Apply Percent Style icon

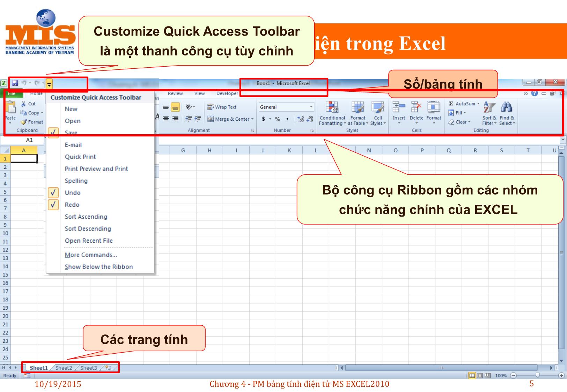[278, 119]
